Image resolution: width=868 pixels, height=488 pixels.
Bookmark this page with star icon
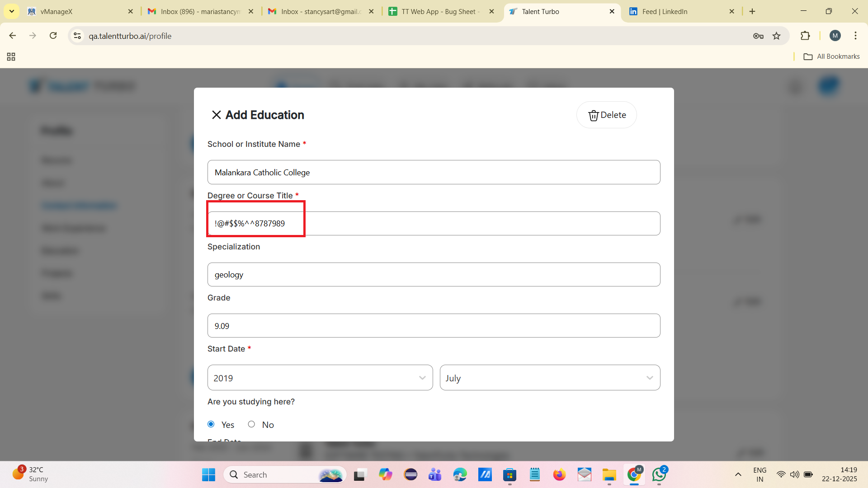776,36
